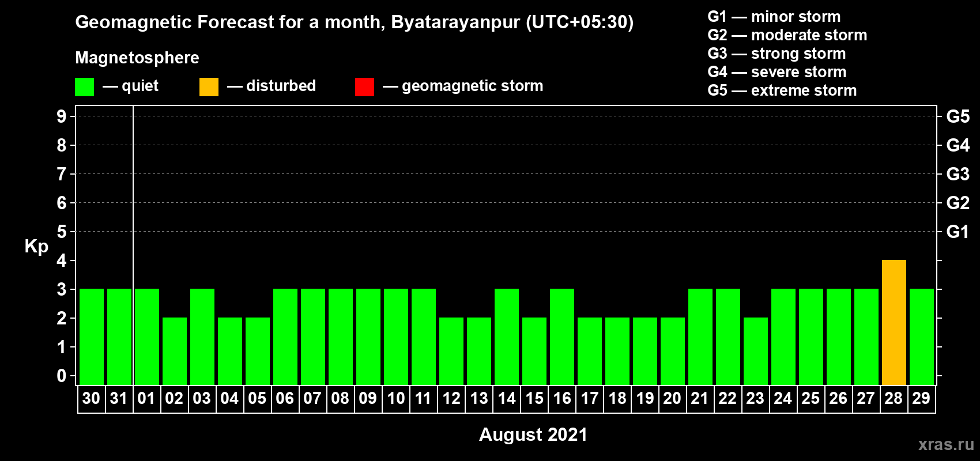
Task: Click the date label 06
Action: pos(285,399)
